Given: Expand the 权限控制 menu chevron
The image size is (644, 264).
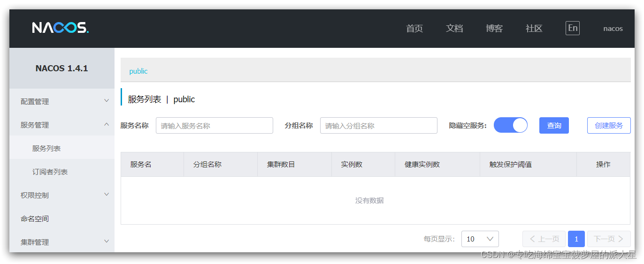Looking at the screenshot, I should coord(107,194).
